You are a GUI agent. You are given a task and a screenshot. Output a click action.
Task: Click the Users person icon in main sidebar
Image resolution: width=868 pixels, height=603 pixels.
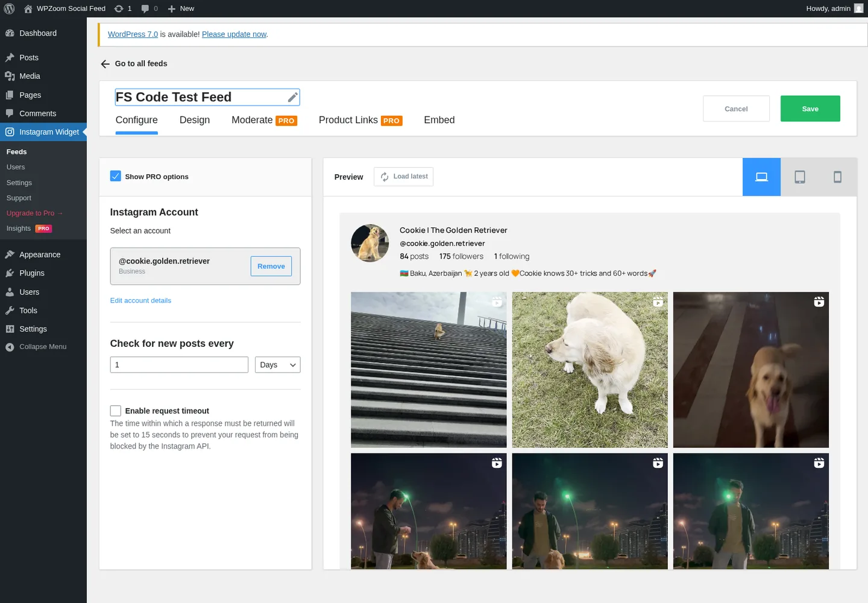pyautogui.click(x=10, y=292)
